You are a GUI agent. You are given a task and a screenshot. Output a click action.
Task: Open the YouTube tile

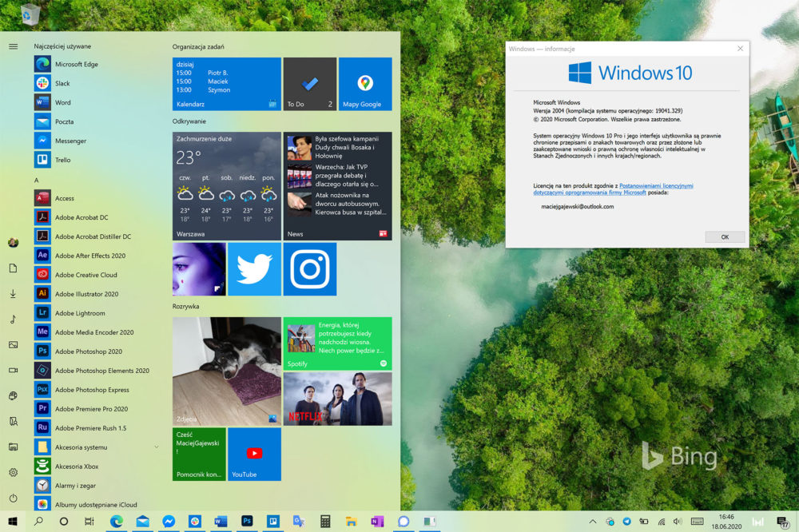(254, 454)
